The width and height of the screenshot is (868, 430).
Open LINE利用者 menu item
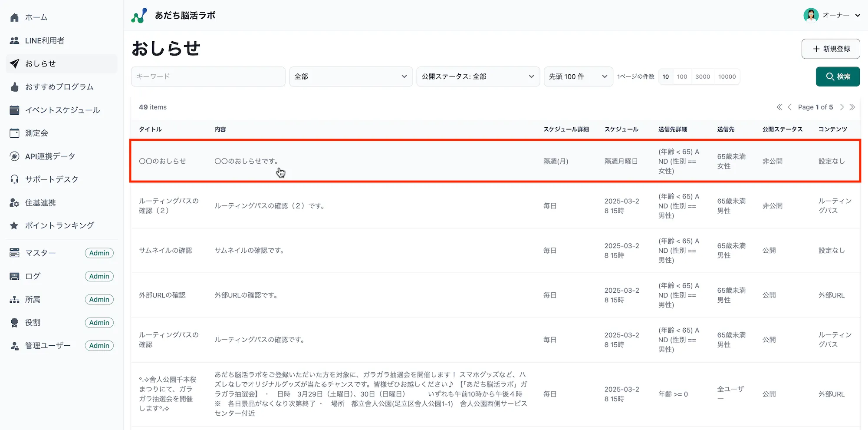62,40
